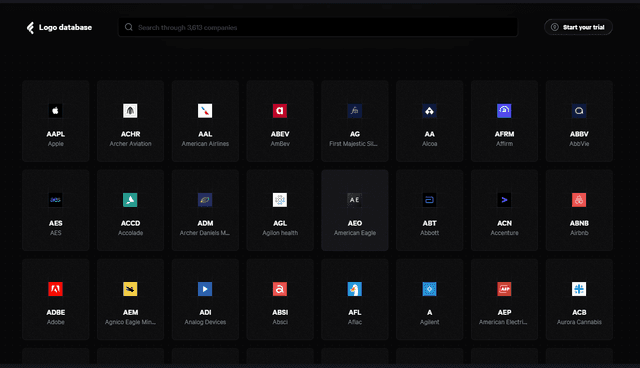
Task: Select the Alcoa logo icon
Action: click(429, 111)
